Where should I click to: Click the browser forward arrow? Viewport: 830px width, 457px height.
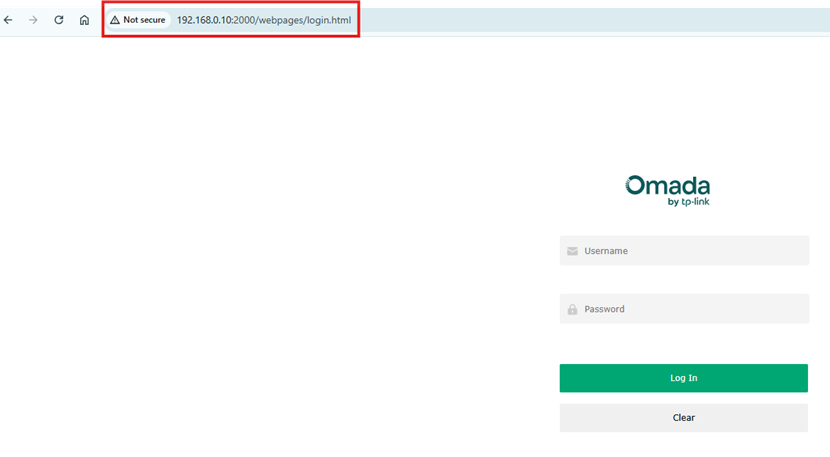pyautogui.click(x=33, y=20)
